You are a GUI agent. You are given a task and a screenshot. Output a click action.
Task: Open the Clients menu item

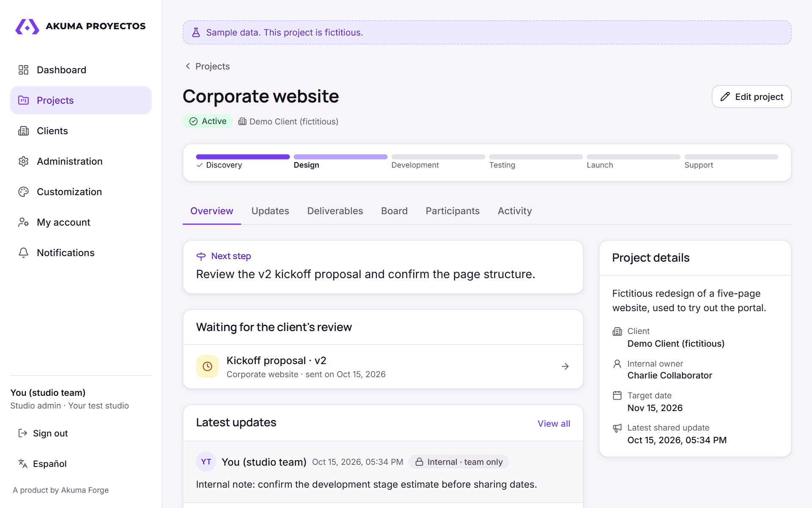point(81,131)
